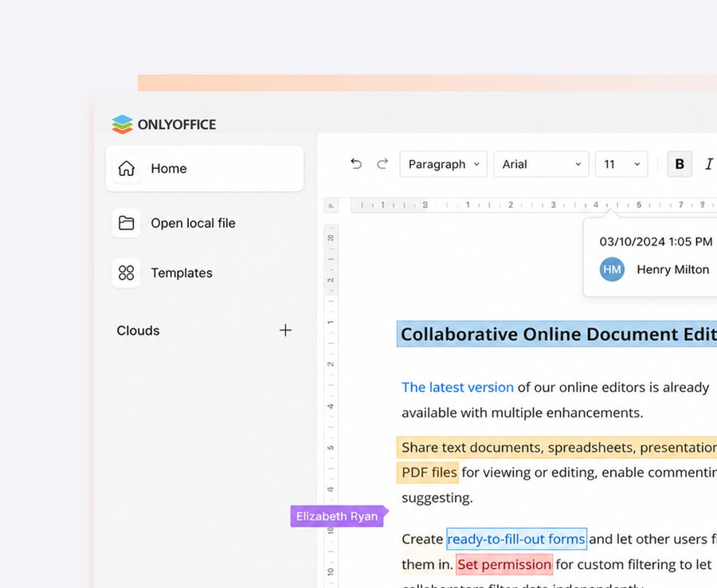
Task: Toggle bold formatting
Action: (680, 164)
